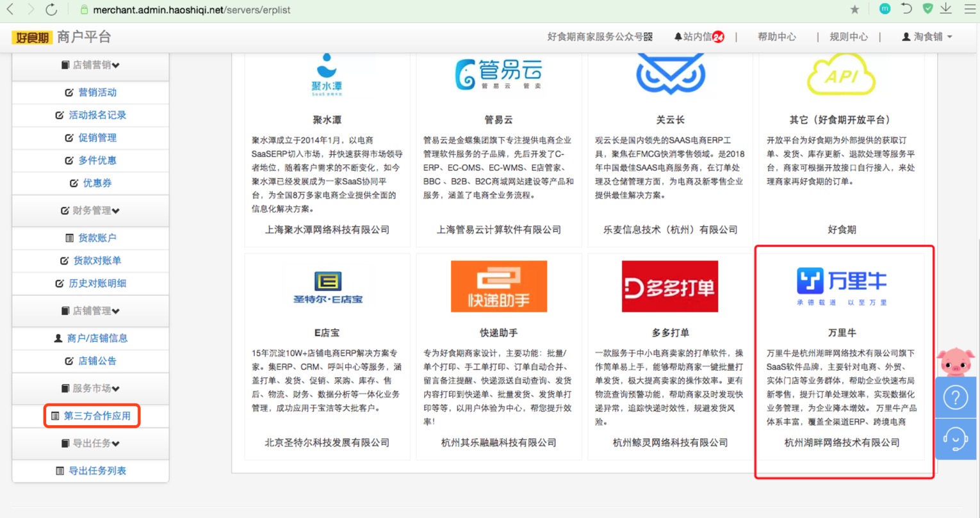Open browser downloads arrow icon
This screenshot has height=518, width=980.
946,8
